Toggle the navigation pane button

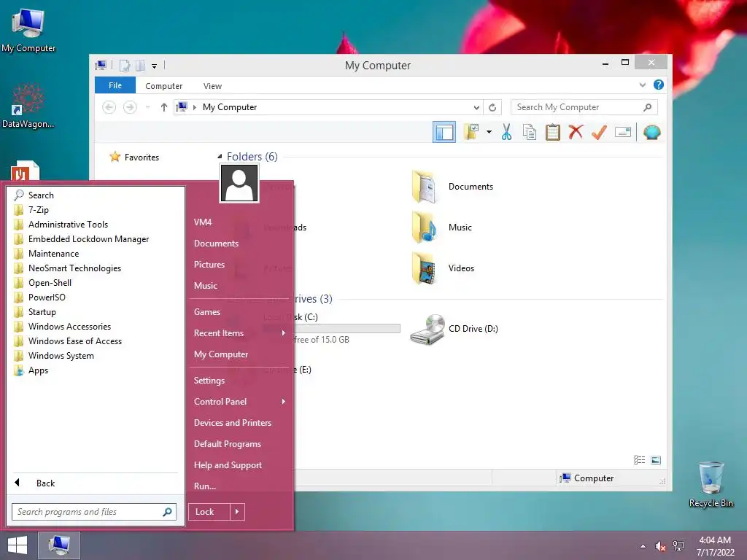pos(444,132)
